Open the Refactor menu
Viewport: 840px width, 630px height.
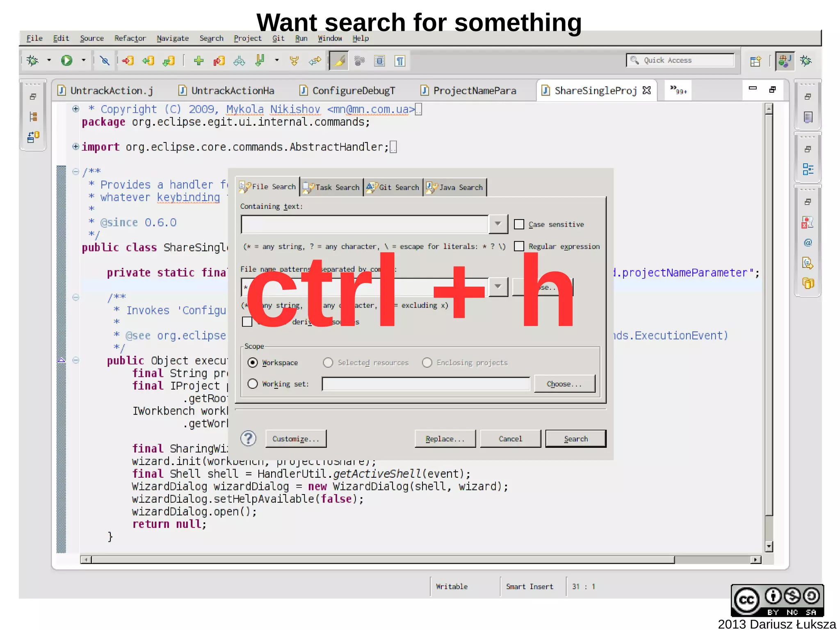130,38
